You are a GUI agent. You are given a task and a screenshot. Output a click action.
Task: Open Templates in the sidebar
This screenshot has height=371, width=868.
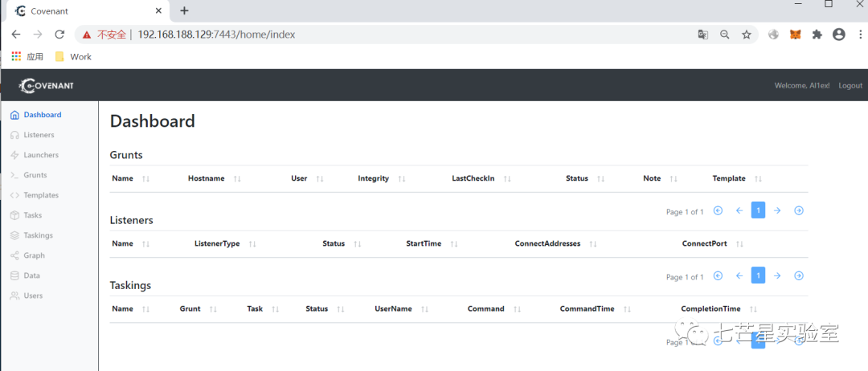tap(35, 195)
